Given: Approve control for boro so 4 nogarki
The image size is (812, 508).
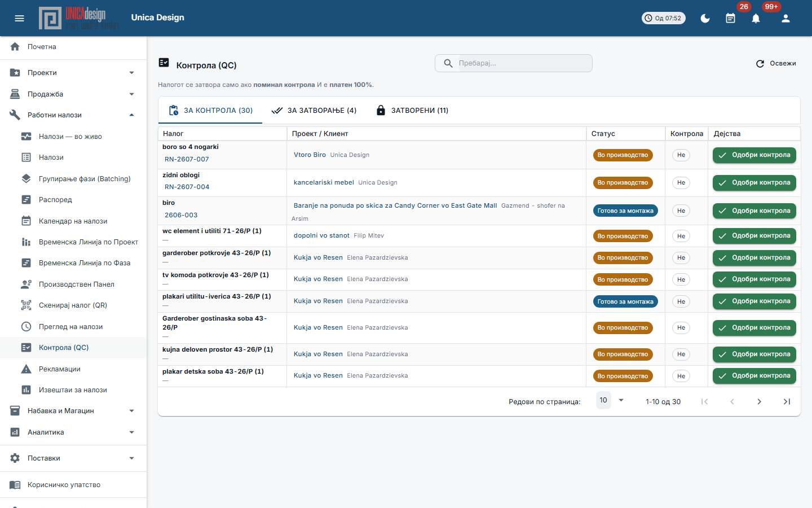Looking at the screenshot, I should click(x=754, y=155).
